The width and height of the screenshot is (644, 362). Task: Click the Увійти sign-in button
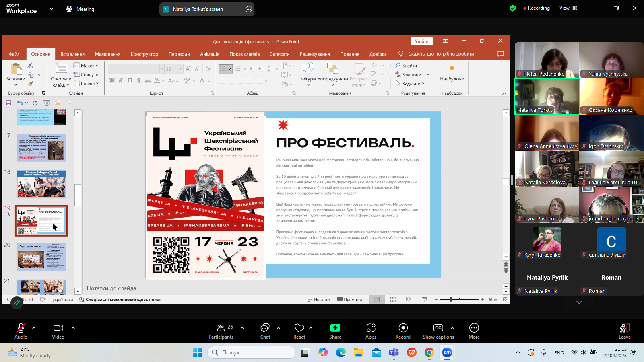coord(421,41)
